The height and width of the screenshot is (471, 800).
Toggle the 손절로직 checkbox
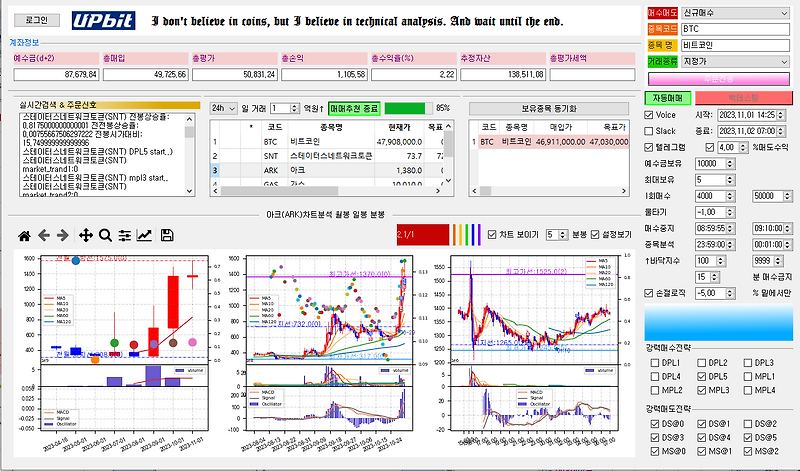(648, 293)
